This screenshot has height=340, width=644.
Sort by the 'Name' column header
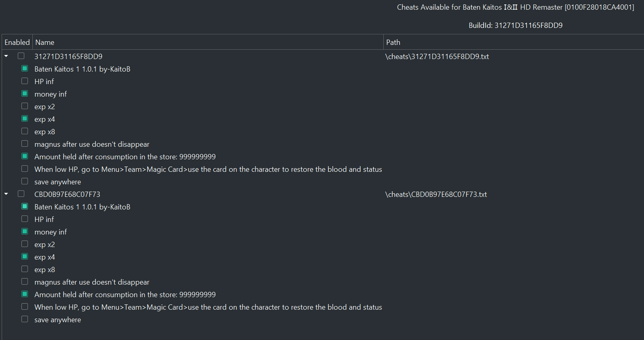[x=208, y=42]
